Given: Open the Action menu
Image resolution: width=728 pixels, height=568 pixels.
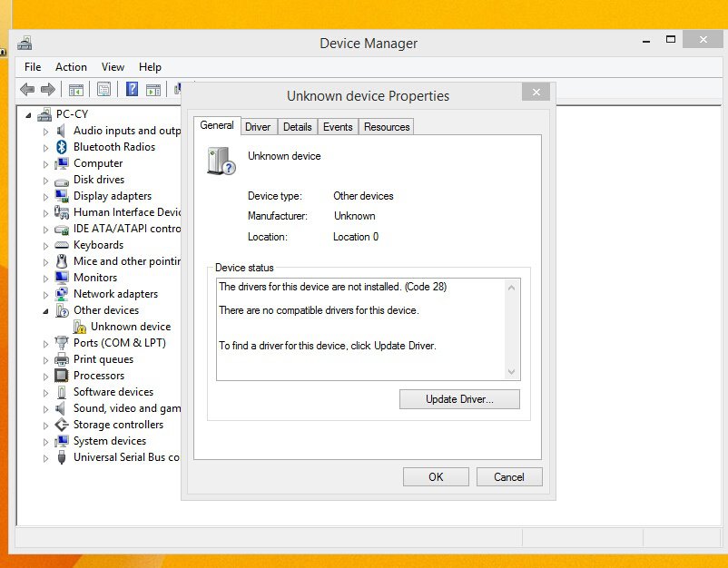Looking at the screenshot, I should point(71,66).
